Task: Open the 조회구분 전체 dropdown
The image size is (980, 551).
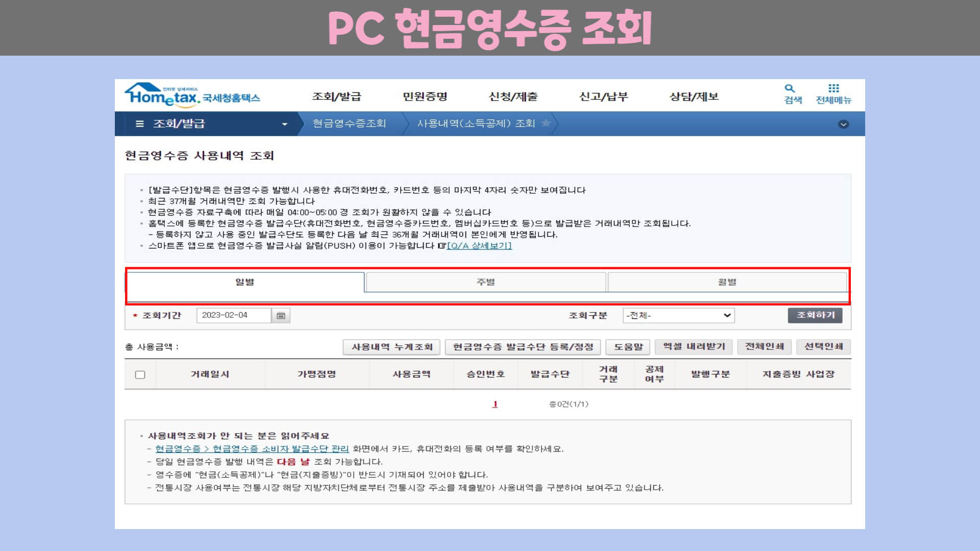Action: point(678,316)
